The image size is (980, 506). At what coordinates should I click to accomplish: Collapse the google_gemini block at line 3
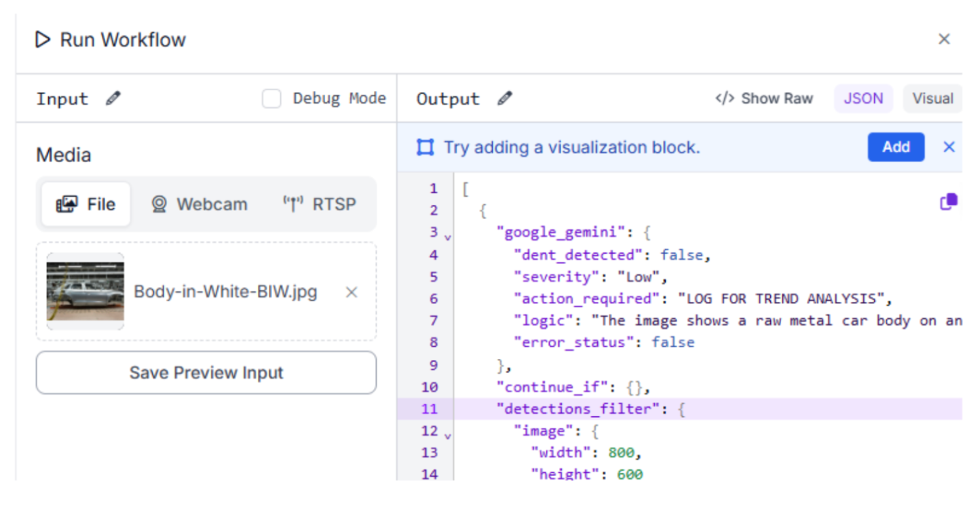[447, 237]
